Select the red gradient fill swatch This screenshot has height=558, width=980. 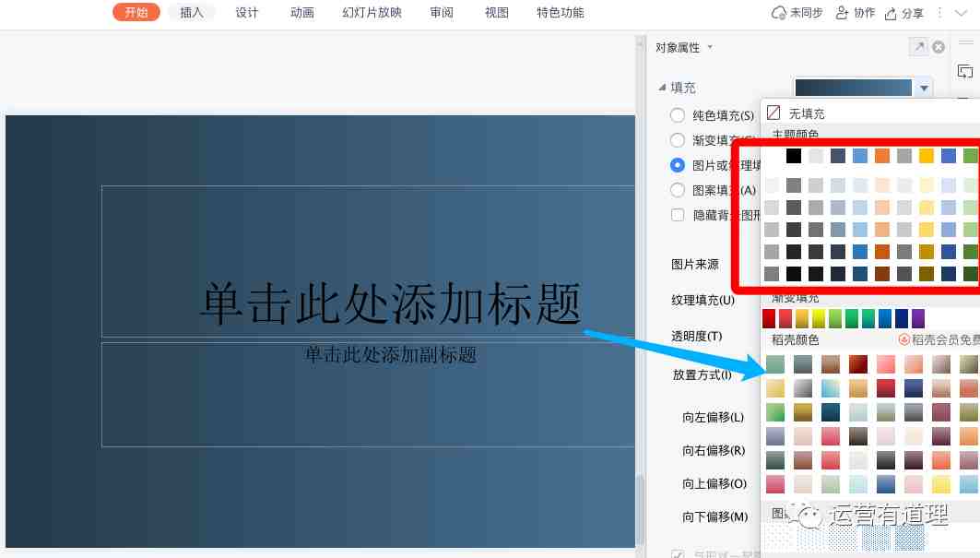pyautogui.click(x=769, y=318)
